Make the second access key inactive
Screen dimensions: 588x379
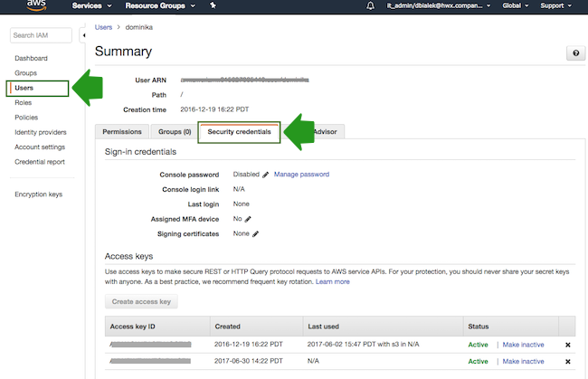click(523, 361)
